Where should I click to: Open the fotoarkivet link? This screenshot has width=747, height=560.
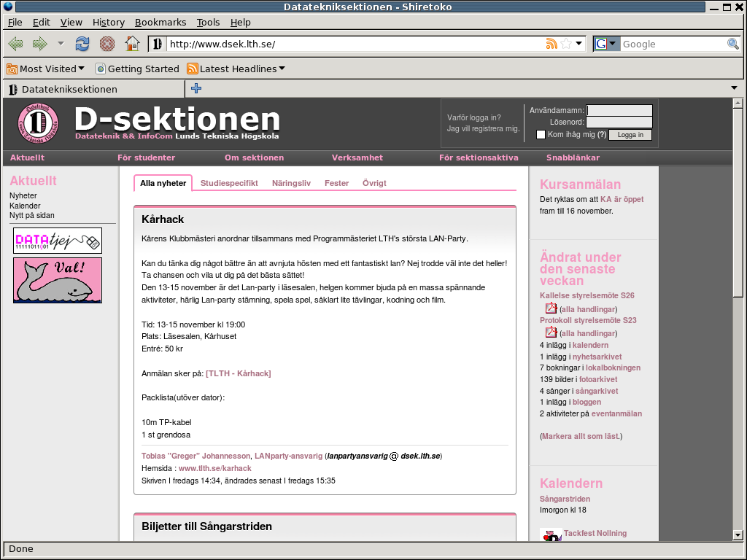click(x=598, y=379)
